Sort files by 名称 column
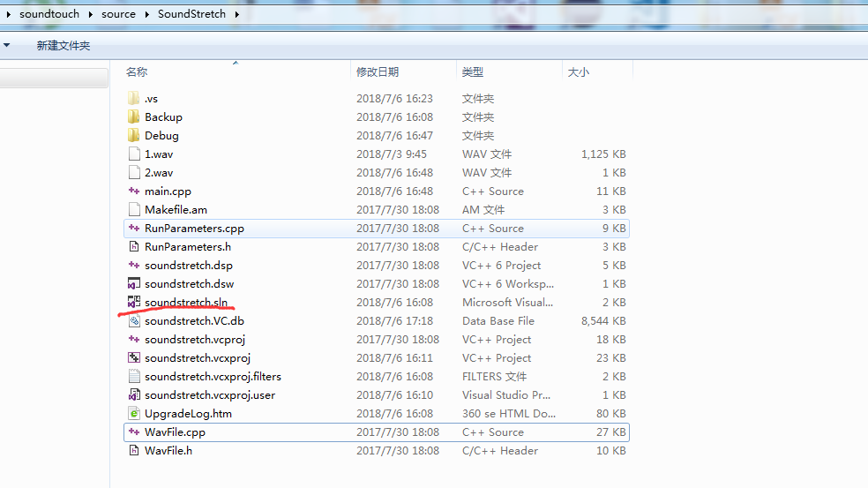This screenshot has width=868, height=488. tap(136, 72)
